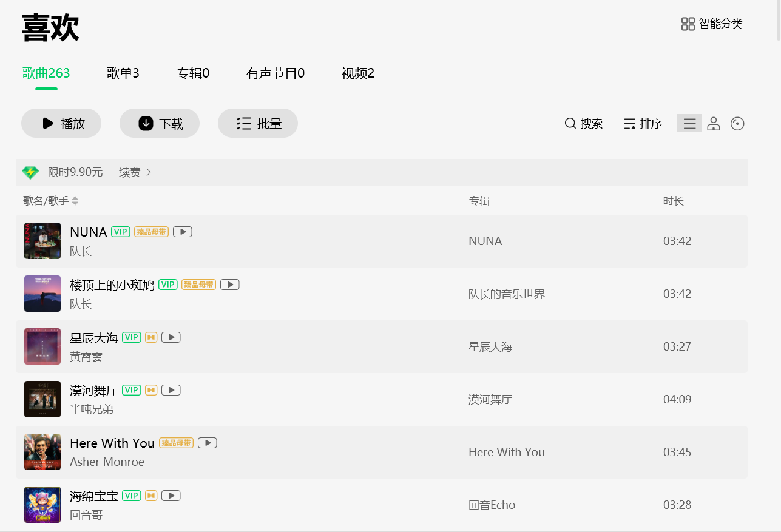Click the 星辰大海 album cover thumbnail
Image resolution: width=781 pixels, height=532 pixels.
pyautogui.click(x=42, y=346)
